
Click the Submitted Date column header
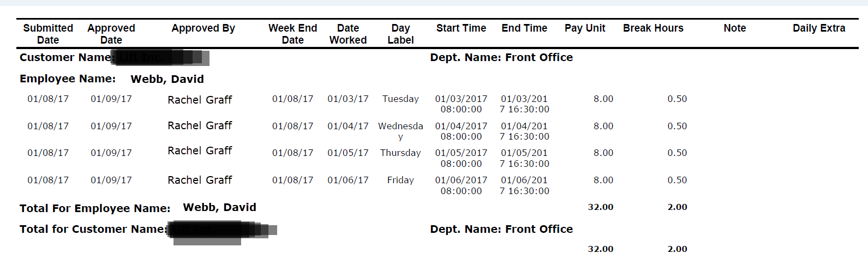coord(48,34)
